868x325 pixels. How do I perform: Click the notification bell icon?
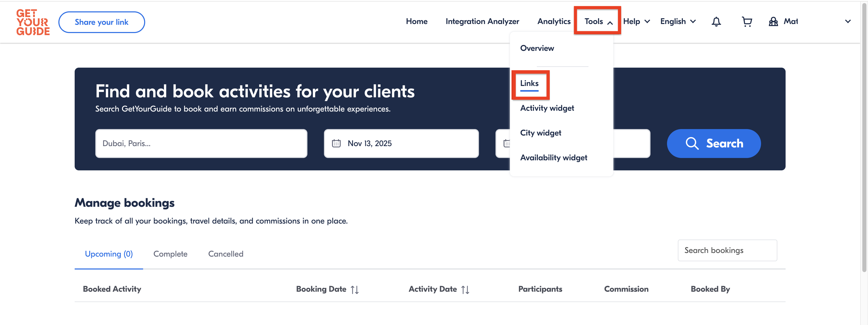(716, 22)
